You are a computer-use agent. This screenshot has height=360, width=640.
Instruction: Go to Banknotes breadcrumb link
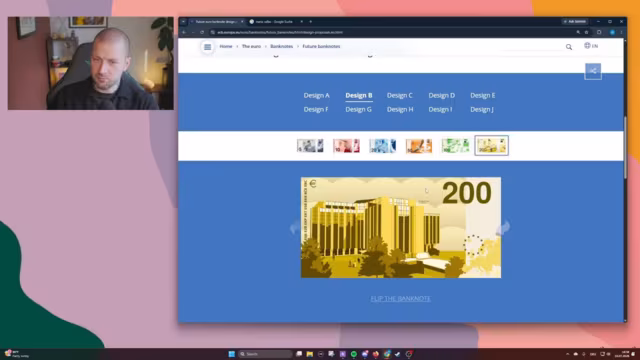click(x=281, y=47)
